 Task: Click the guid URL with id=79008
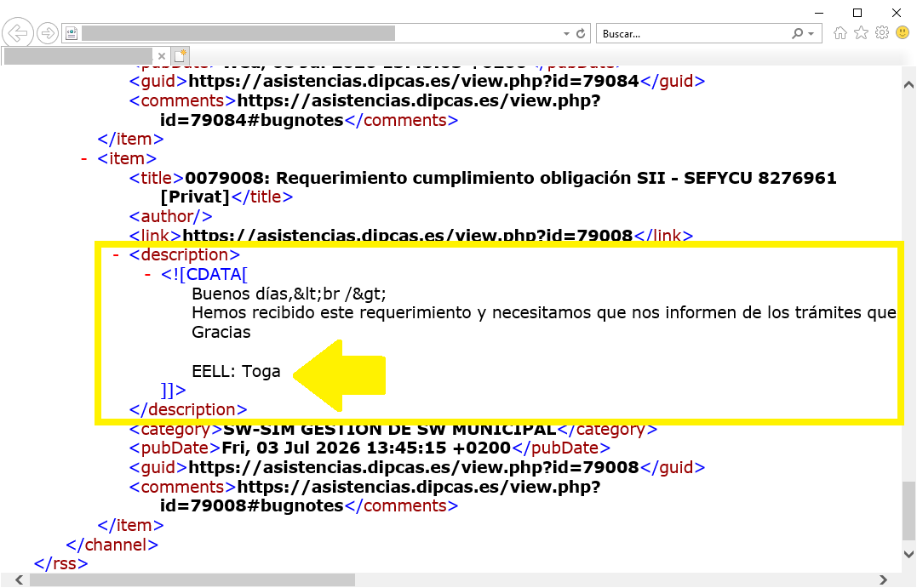414,467
